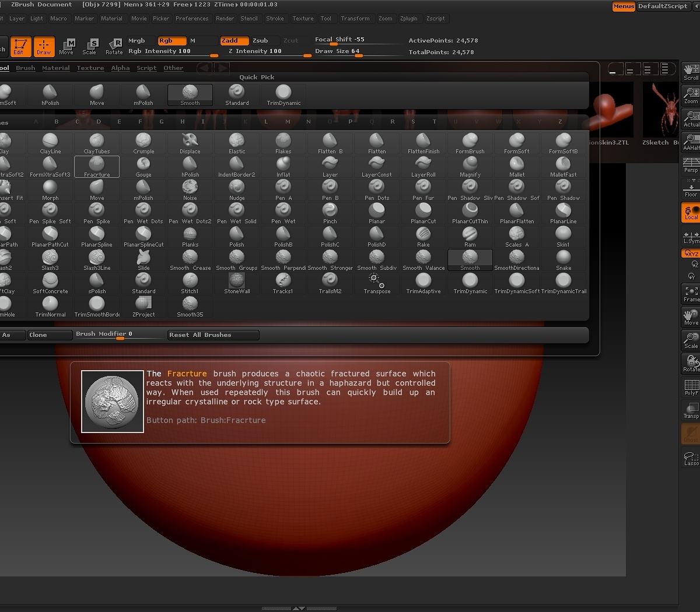Pick the StoneWall brush

click(237, 283)
